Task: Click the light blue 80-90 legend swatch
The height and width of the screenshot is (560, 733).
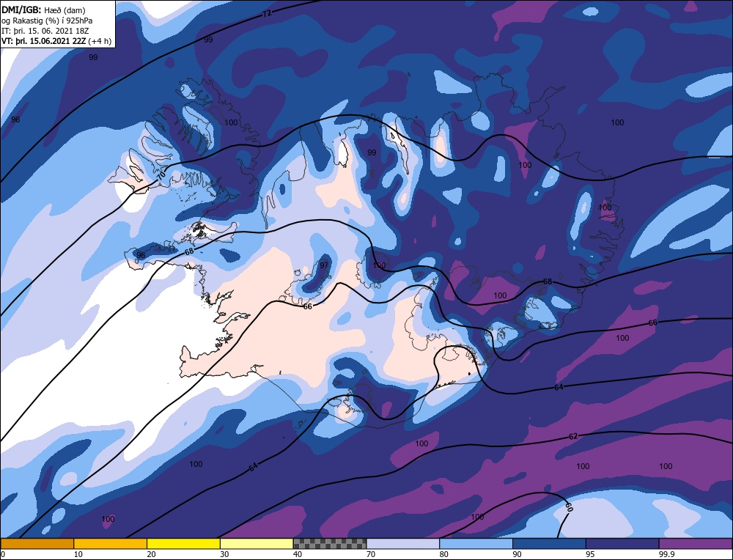Action: pyautogui.click(x=476, y=543)
